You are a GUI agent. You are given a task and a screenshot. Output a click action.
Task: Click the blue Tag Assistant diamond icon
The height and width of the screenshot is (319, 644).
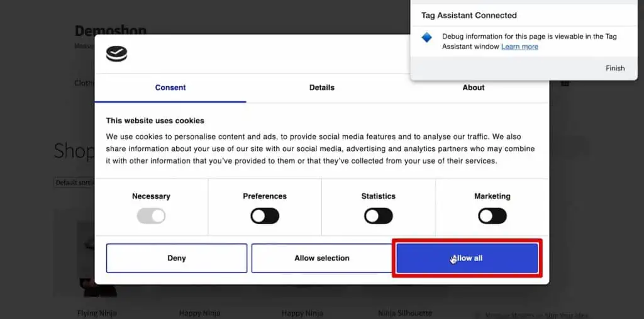coord(427,38)
